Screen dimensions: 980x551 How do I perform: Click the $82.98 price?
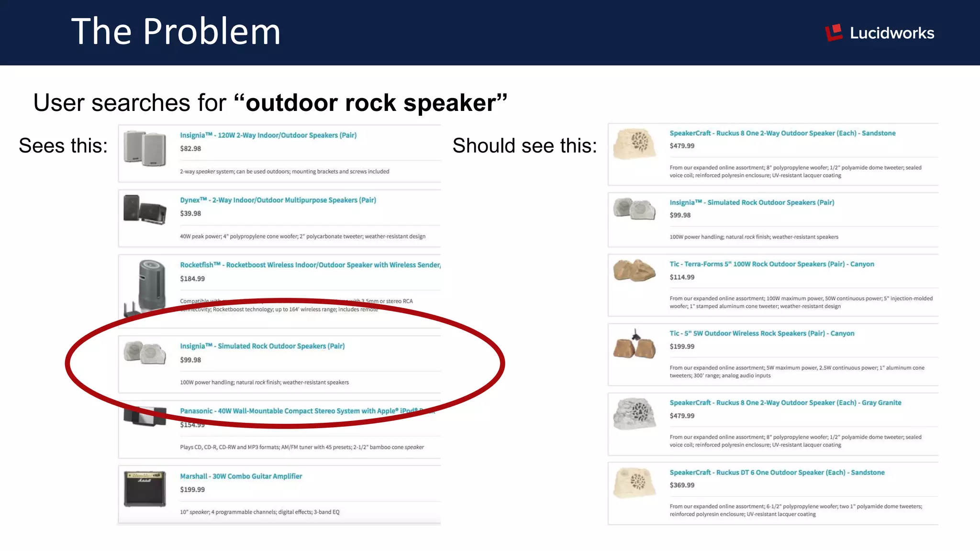190,149
